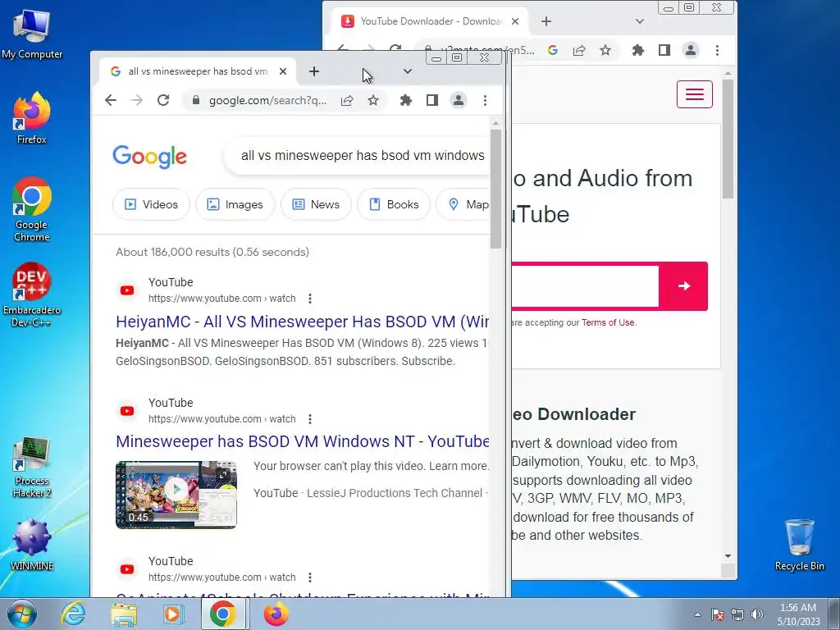Click Google icon in Downloader address bar
Viewport: 840px width, 630px height.
[553, 50]
